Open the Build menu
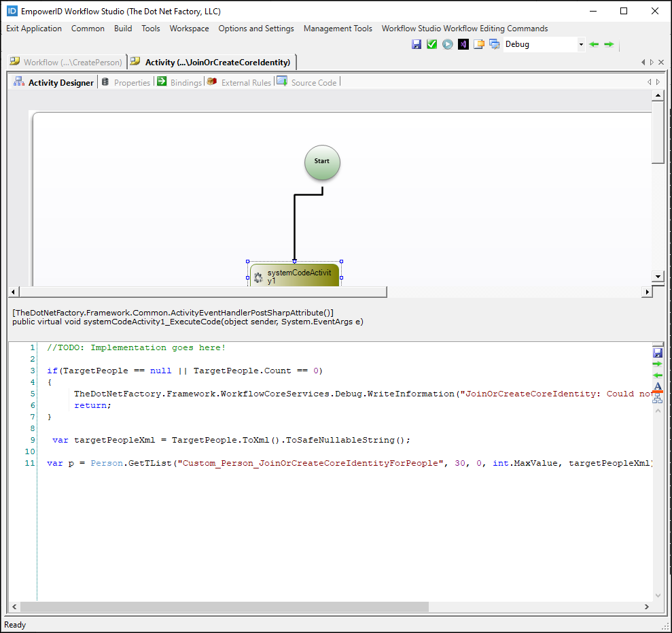672x633 pixels. pos(123,29)
